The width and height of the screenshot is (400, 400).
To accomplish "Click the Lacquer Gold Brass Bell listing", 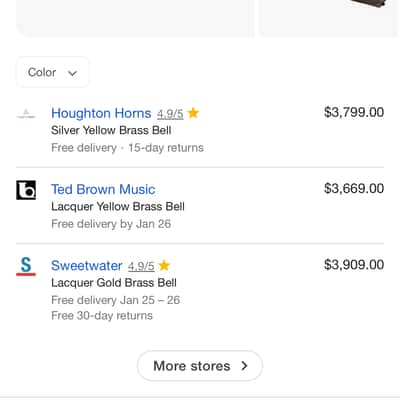I will click(114, 283).
